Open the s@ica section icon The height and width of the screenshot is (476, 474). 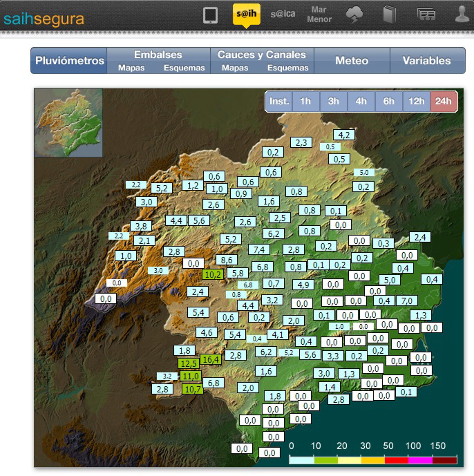(283, 14)
